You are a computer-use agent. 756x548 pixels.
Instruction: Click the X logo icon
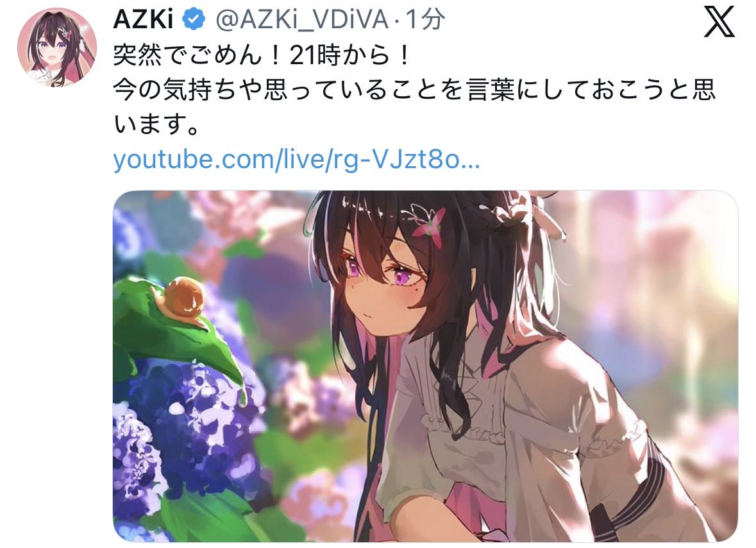coord(719,22)
